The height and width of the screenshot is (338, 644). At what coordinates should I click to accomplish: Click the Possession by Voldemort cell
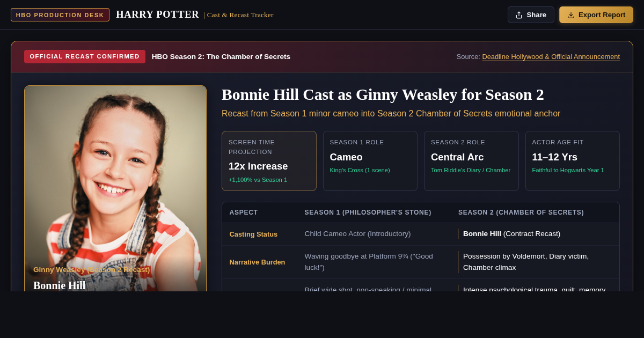pyautogui.click(x=526, y=262)
